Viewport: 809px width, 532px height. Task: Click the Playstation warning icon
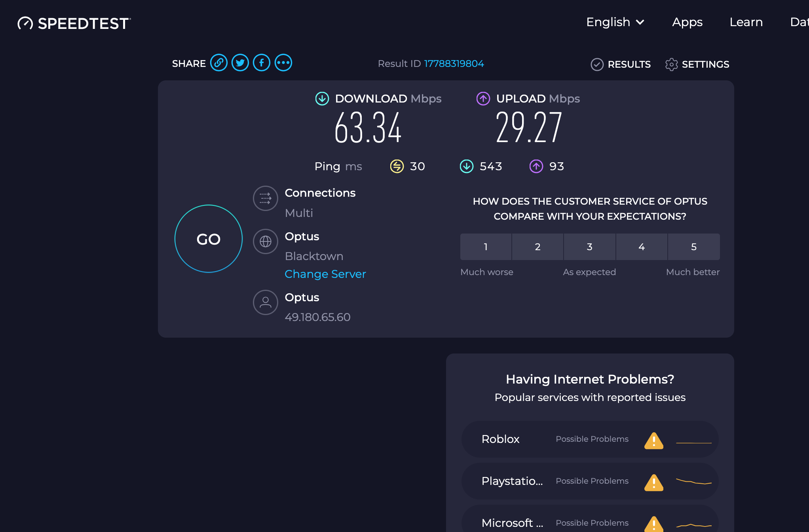(x=654, y=482)
